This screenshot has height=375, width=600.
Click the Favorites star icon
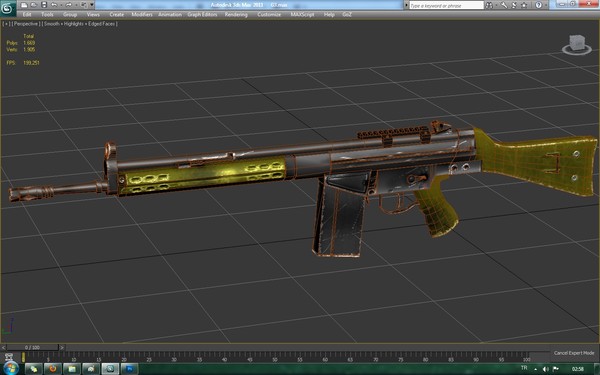pos(524,5)
